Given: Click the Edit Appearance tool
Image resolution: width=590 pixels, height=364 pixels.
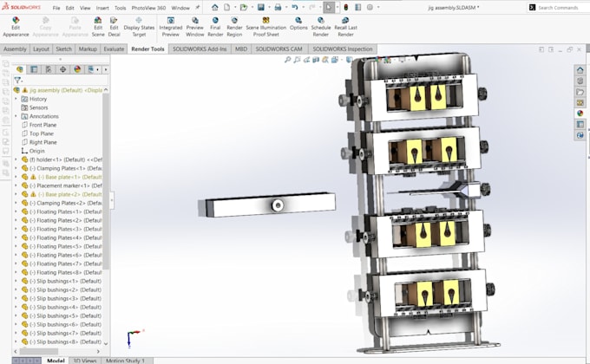Looking at the screenshot, I should click(16, 27).
